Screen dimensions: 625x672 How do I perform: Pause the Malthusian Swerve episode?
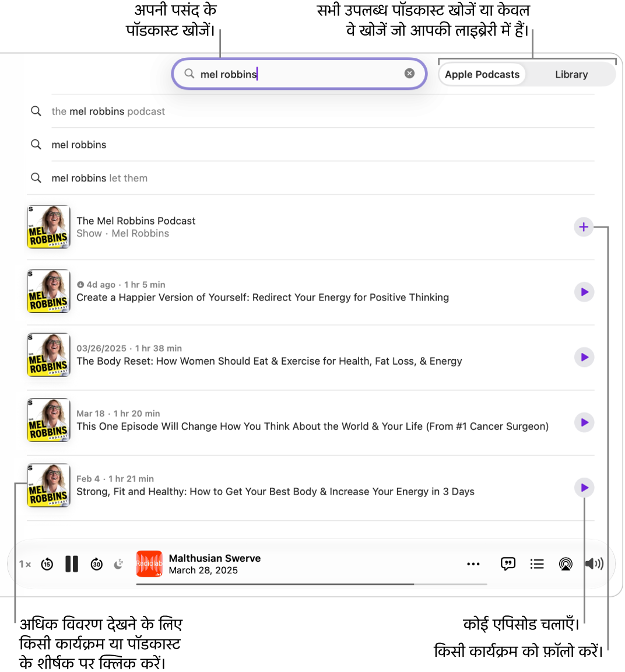coord(72,564)
